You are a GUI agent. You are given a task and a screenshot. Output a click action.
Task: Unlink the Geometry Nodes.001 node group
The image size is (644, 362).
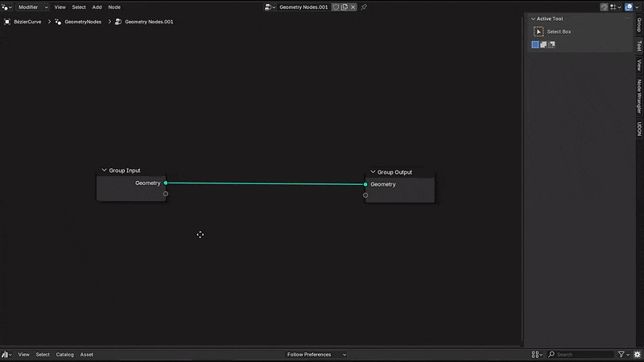click(x=353, y=7)
